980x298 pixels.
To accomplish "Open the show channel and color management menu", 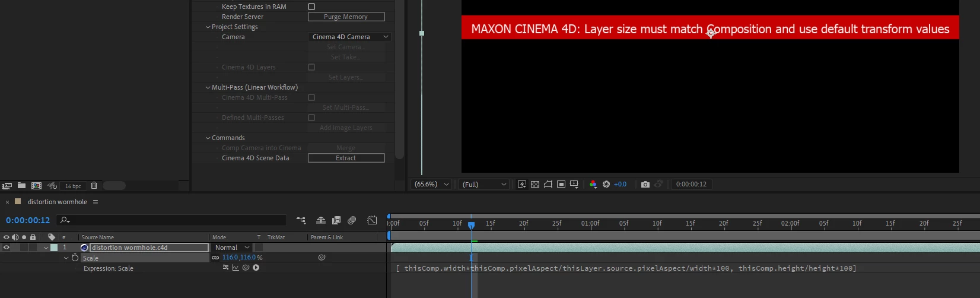I will 593,184.
